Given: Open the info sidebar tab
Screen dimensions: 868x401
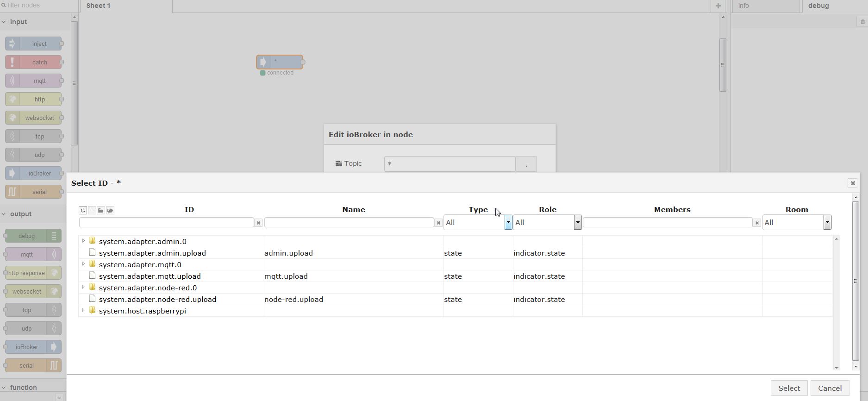Looking at the screenshot, I should point(766,6).
